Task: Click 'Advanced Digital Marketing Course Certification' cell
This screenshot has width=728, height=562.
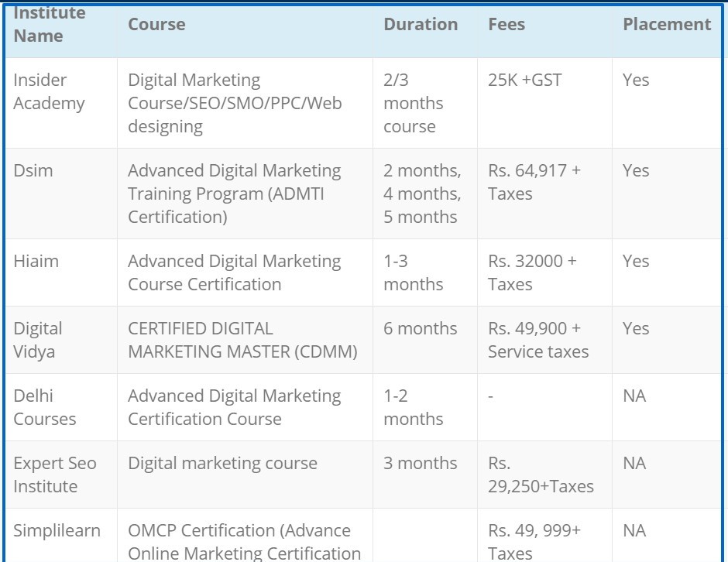Action: (x=246, y=272)
